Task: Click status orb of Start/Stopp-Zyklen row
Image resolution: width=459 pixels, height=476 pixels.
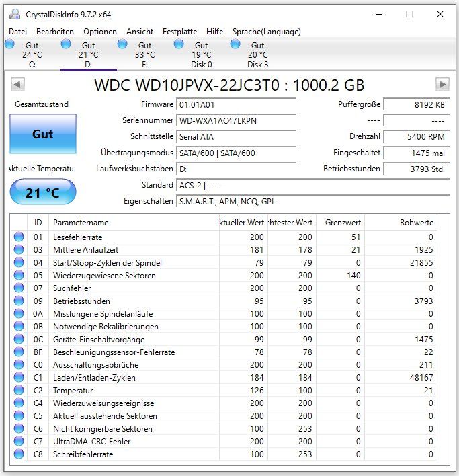Action: click(19, 262)
